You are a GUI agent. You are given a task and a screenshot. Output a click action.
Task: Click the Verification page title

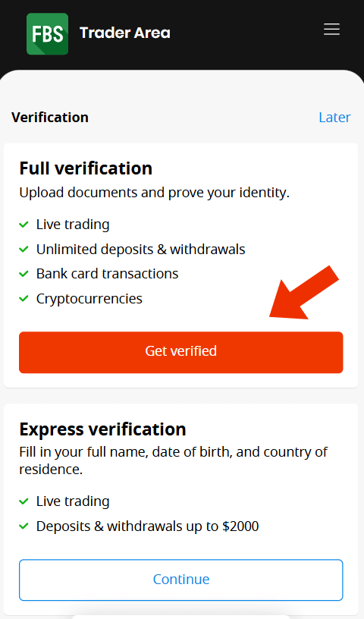pos(50,118)
